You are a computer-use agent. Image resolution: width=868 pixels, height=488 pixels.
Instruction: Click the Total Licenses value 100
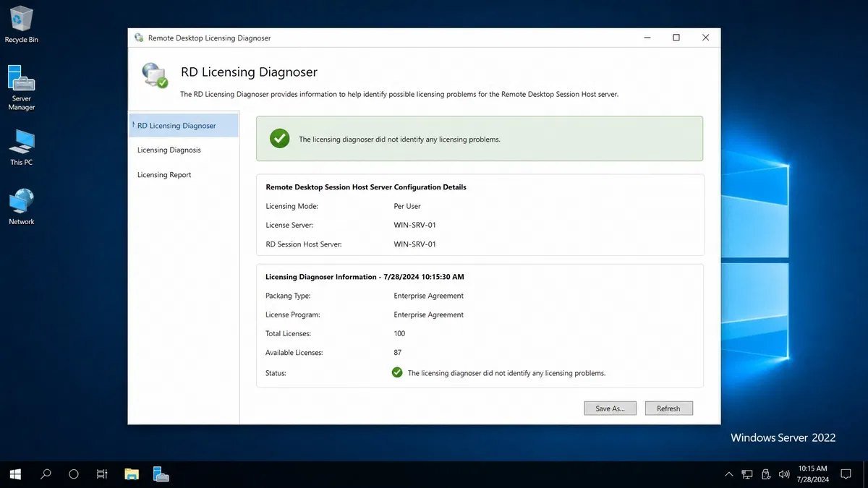point(399,333)
